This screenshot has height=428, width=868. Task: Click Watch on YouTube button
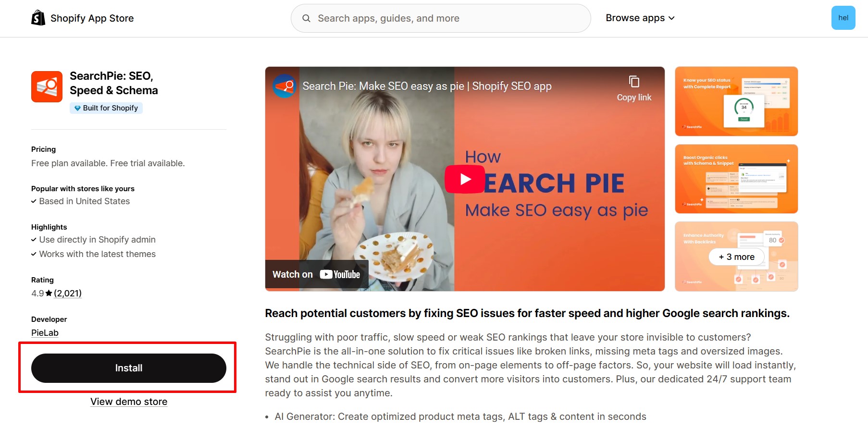point(317,274)
